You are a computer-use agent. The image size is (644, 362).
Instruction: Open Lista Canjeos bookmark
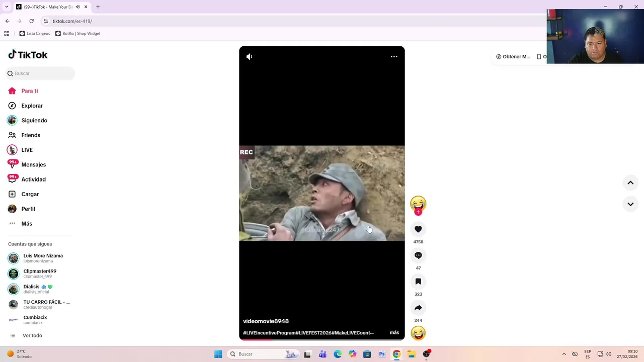click(35, 34)
